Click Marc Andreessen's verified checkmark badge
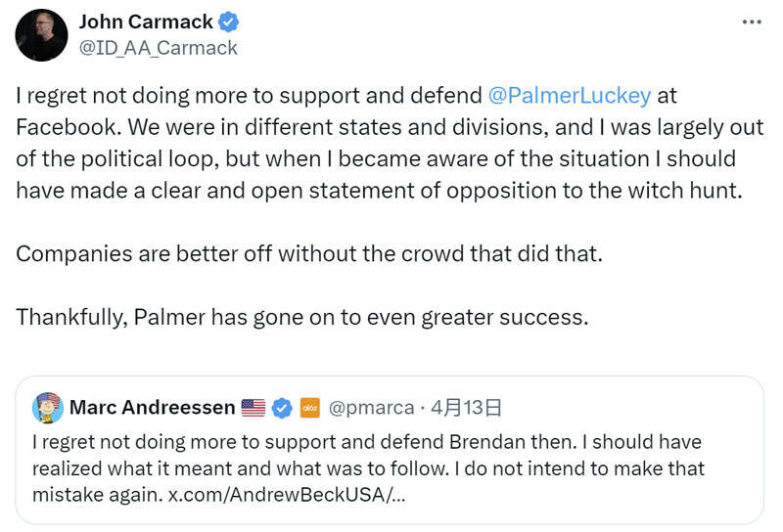This screenshot has height=532, width=783. tap(282, 407)
